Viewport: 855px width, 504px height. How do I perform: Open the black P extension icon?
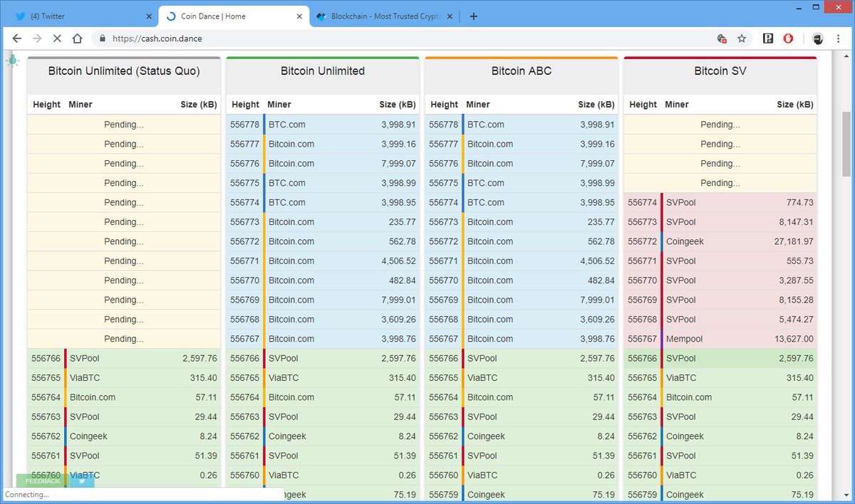768,39
